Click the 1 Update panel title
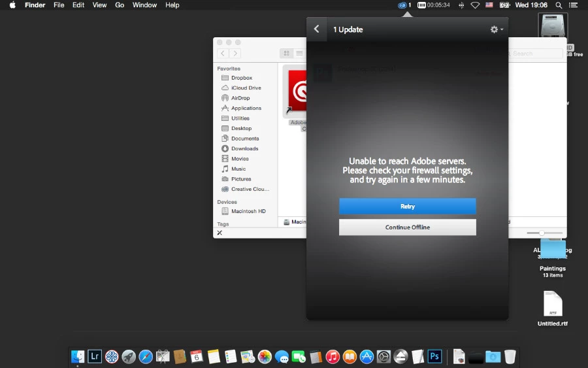 pos(348,29)
